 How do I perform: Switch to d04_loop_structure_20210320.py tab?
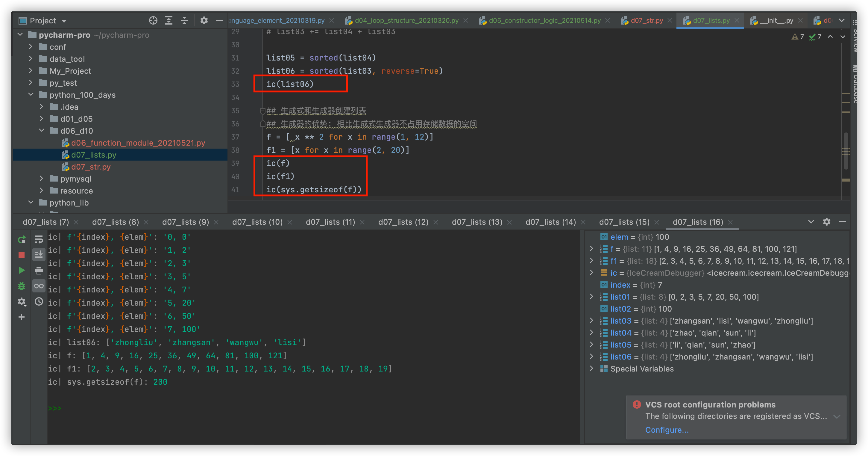tap(406, 20)
